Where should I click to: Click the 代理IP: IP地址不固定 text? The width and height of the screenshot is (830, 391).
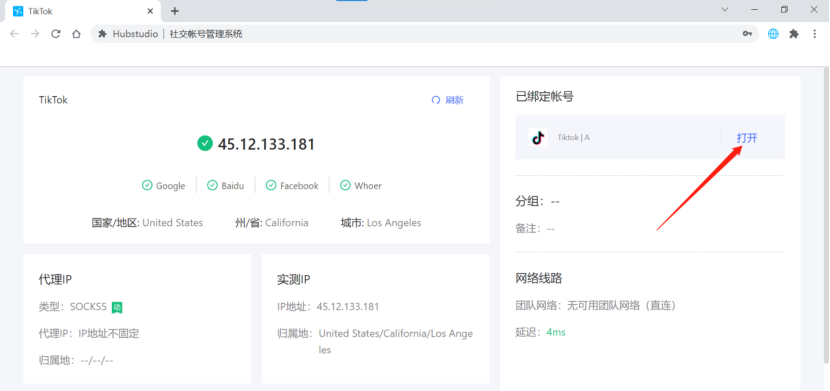(x=89, y=333)
